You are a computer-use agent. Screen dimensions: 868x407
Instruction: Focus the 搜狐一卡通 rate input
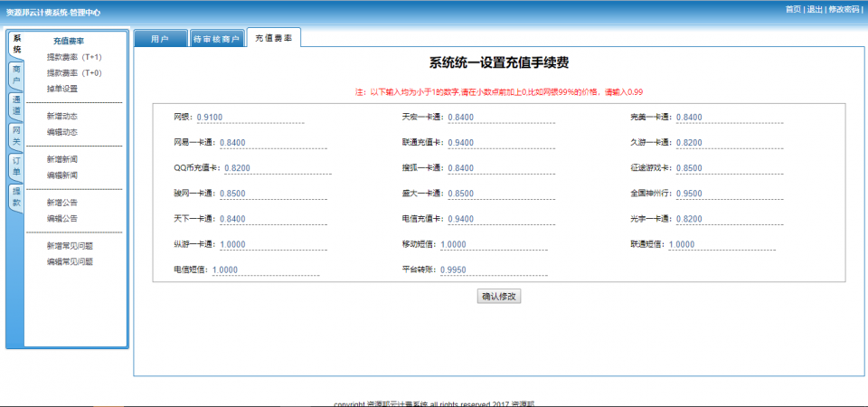tap(501, 168)
